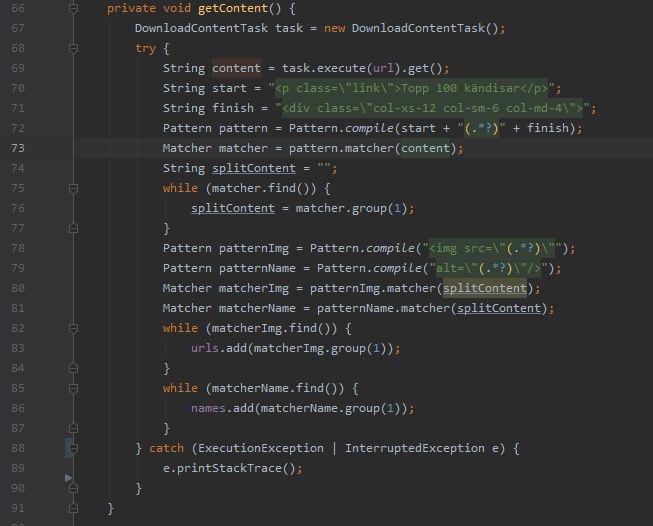Click 'matcherName' declaration on line 81
The width and height of the screenshot is (653, 526).
pyautogui.click(x=257, y=308)
